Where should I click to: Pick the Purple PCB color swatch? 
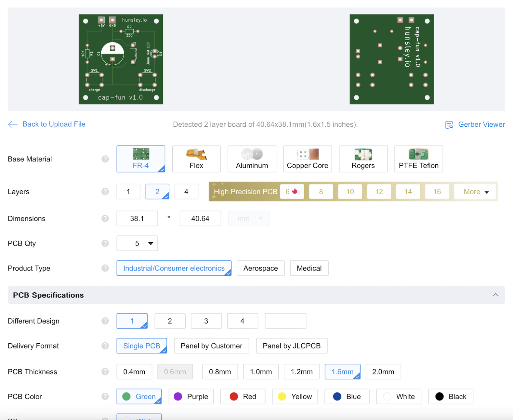178,397
